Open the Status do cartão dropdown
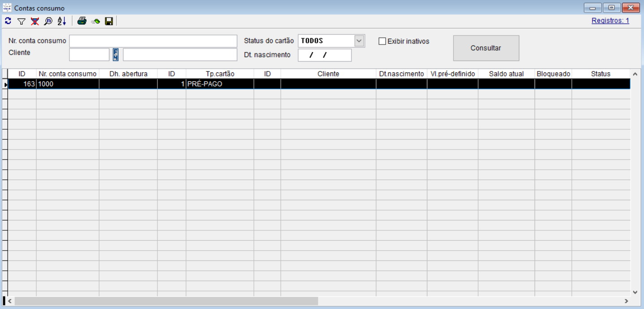Screen dimensions: 644x309 click(359, 41)
